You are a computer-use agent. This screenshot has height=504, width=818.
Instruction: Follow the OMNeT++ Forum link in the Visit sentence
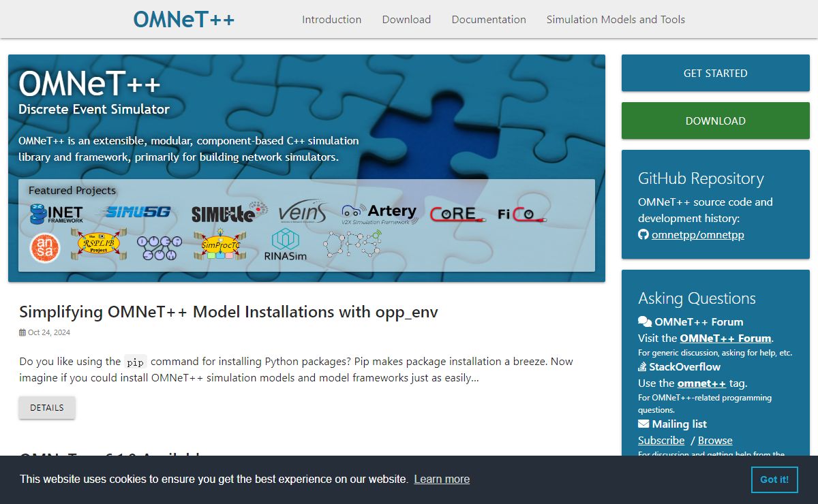point(725,338)
